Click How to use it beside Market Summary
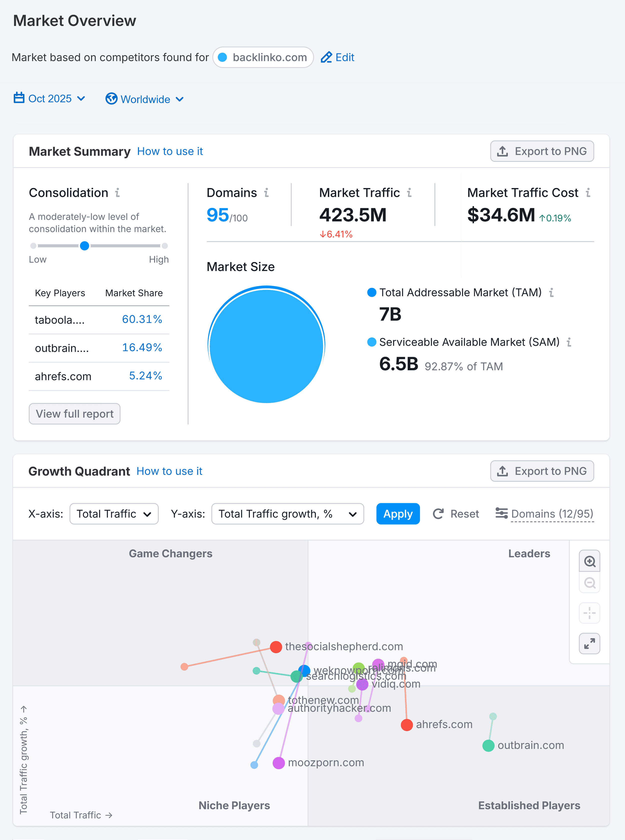625x840 pixels. [x=170, y=151]
